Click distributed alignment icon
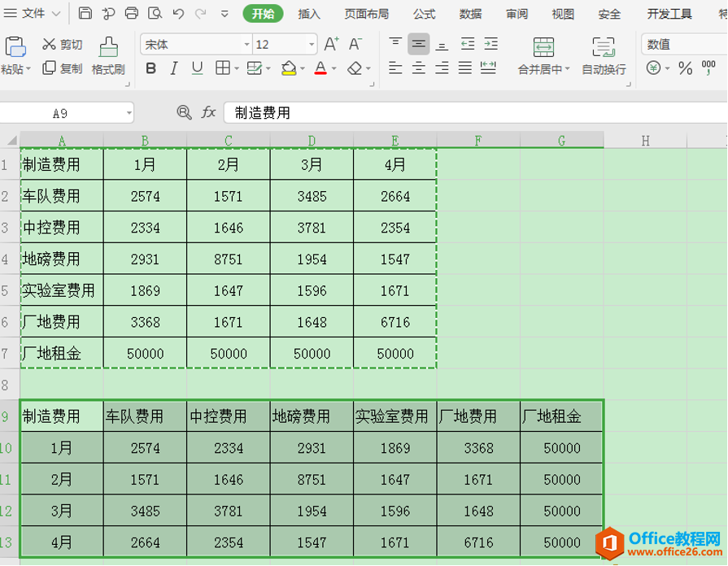The image size is (728, 566). click(x=488, y=68)
